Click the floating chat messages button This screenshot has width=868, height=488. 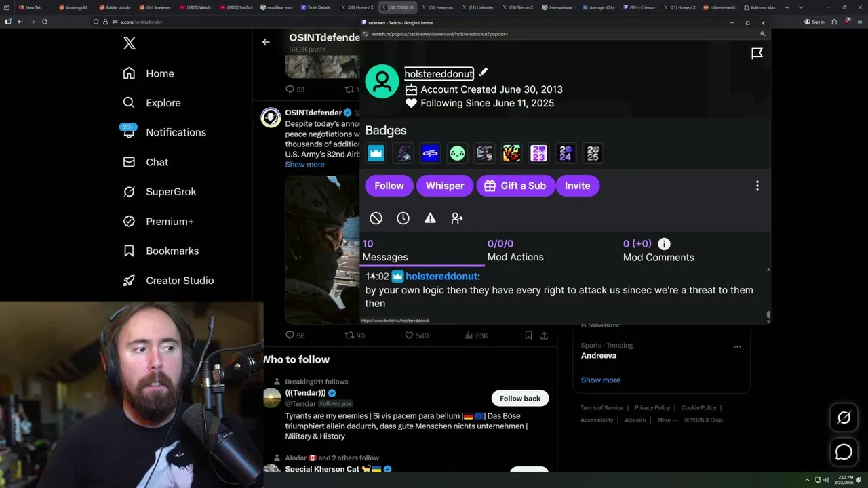pyautogui.click(x=844, y=451)
